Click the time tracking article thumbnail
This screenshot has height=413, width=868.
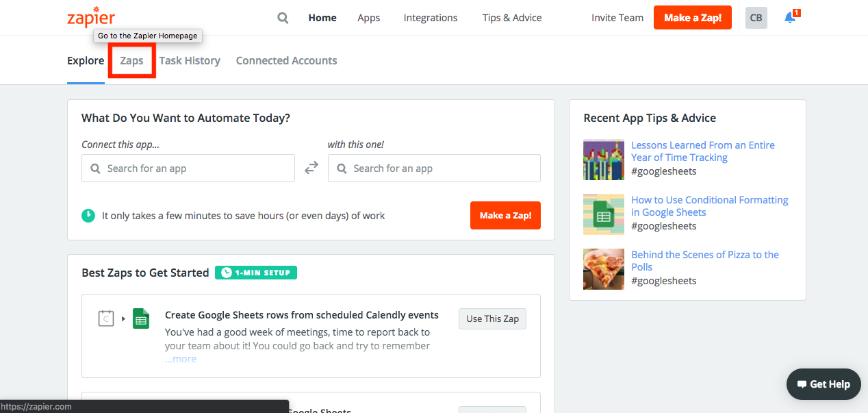point(604,160)
